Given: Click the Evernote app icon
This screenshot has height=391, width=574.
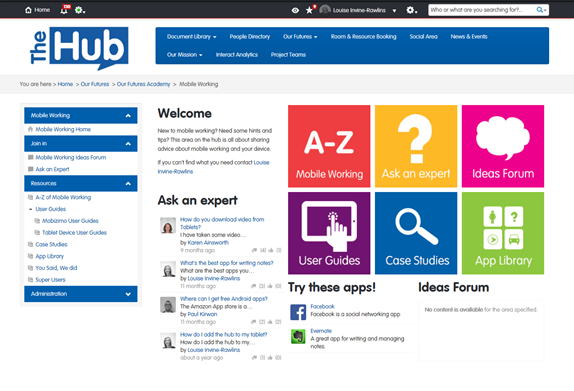Looking at the screenshot, I should 298,336.
